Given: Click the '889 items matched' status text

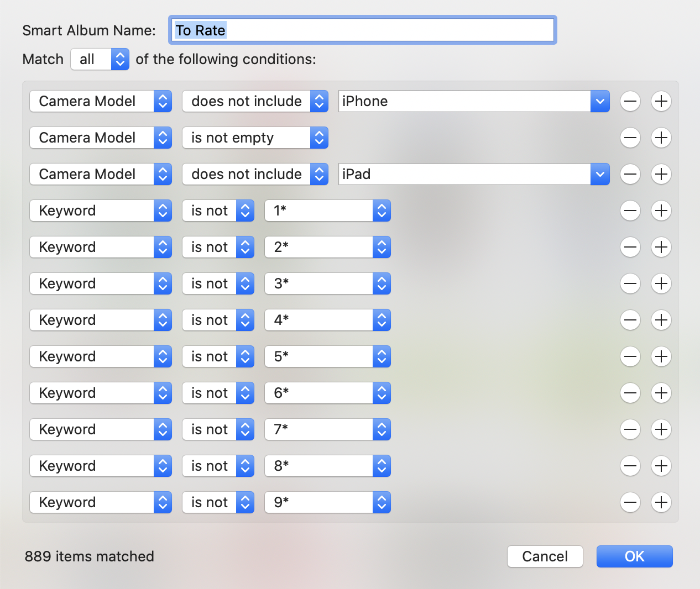Looking at the screenshot, I should pos(90,556).
